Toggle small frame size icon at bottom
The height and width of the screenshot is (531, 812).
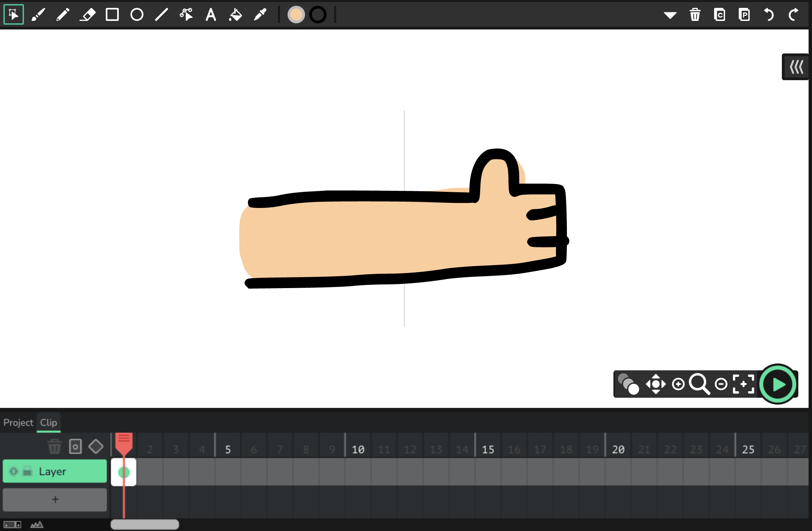pos(12,524)
